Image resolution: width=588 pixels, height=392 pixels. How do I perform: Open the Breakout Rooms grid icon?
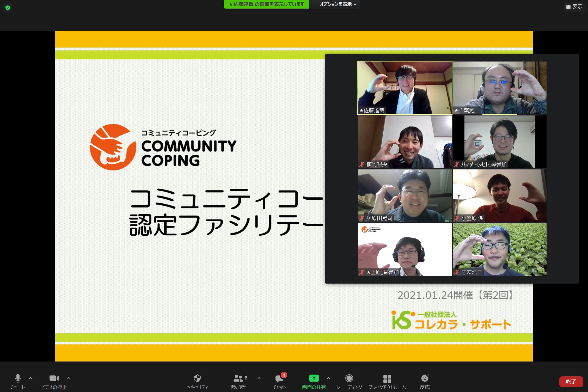point(387,379)
